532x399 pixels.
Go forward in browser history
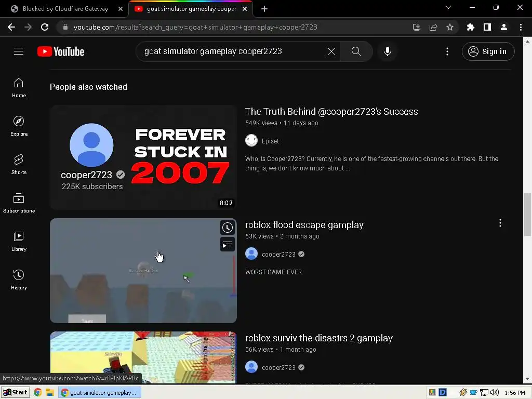[28, 27]
